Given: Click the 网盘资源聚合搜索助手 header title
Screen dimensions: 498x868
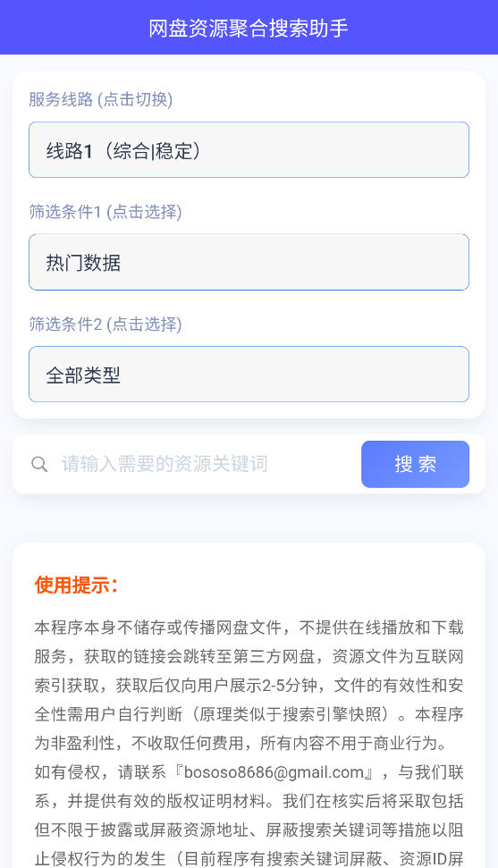Looking at the screenshot, I should pos(249,28).
